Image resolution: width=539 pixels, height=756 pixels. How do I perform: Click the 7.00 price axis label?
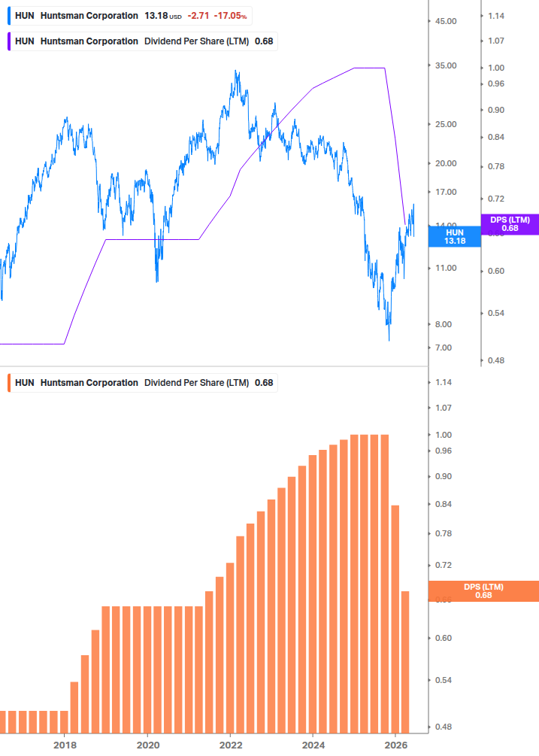point(444,348)
